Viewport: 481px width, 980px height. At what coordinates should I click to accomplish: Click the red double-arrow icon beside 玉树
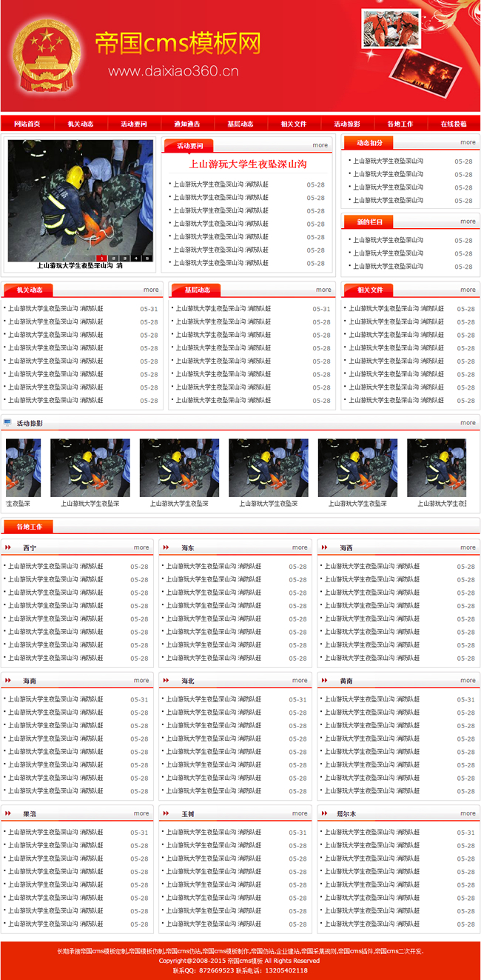click(x=166, y=813)
